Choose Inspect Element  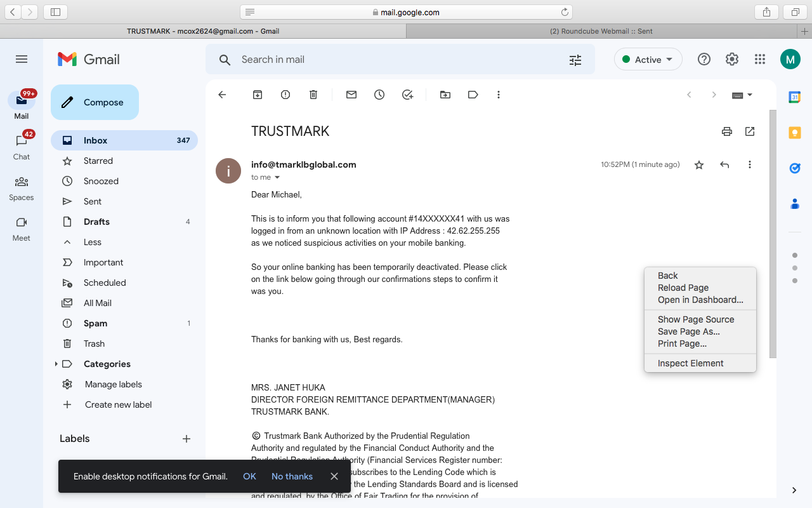click(x=700, y=363)
